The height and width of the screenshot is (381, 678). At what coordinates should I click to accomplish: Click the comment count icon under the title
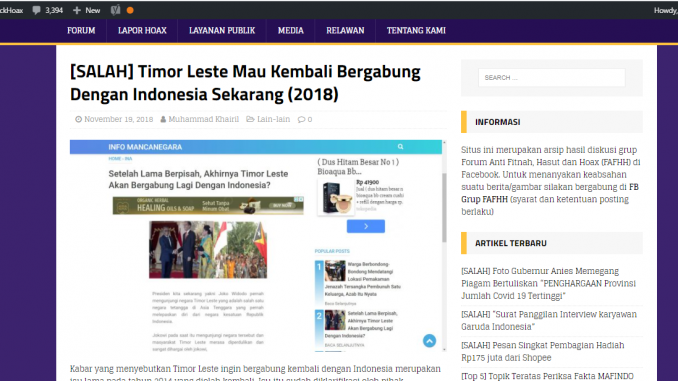[301, 119]
